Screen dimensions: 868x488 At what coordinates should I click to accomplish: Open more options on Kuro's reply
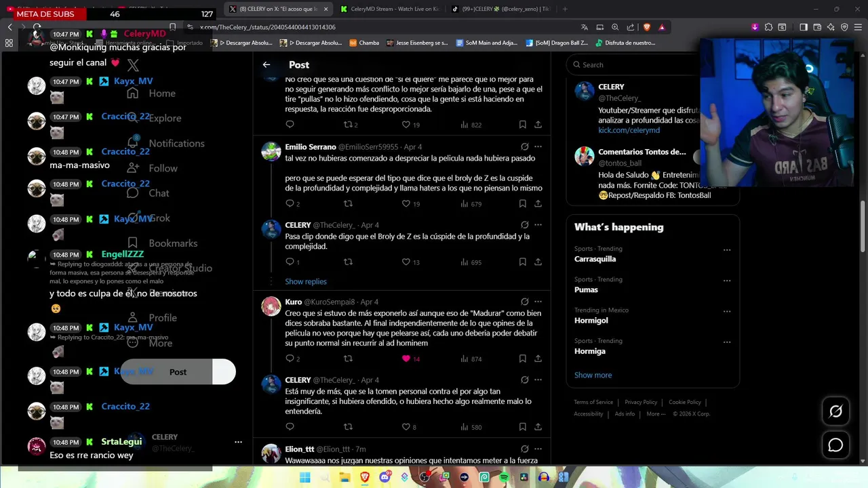(x=538, y=302)
